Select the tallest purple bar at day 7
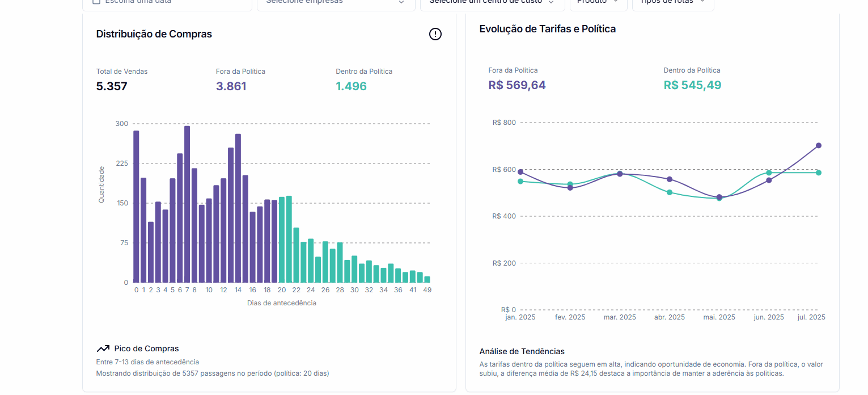The width and height of the screenshot is (868, 395). coord(187,204)
